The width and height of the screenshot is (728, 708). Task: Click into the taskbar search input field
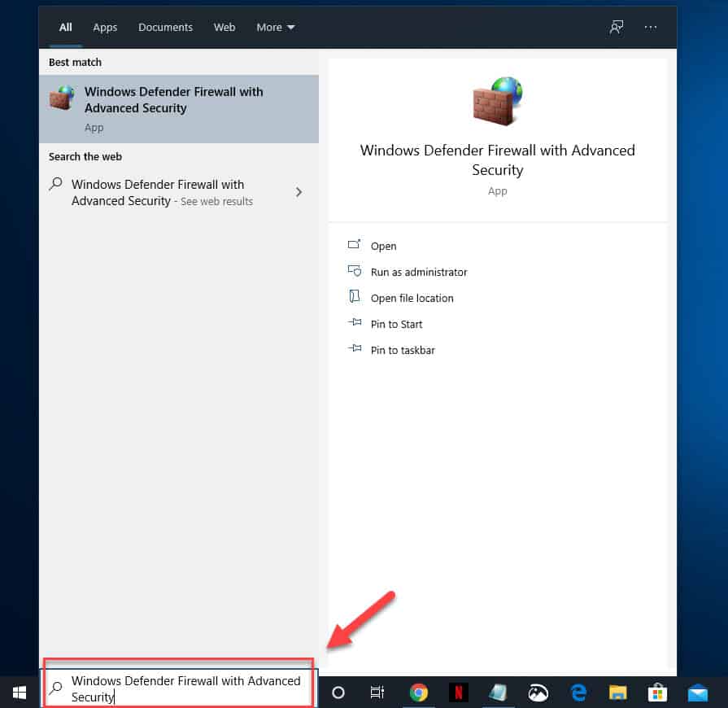179,689
